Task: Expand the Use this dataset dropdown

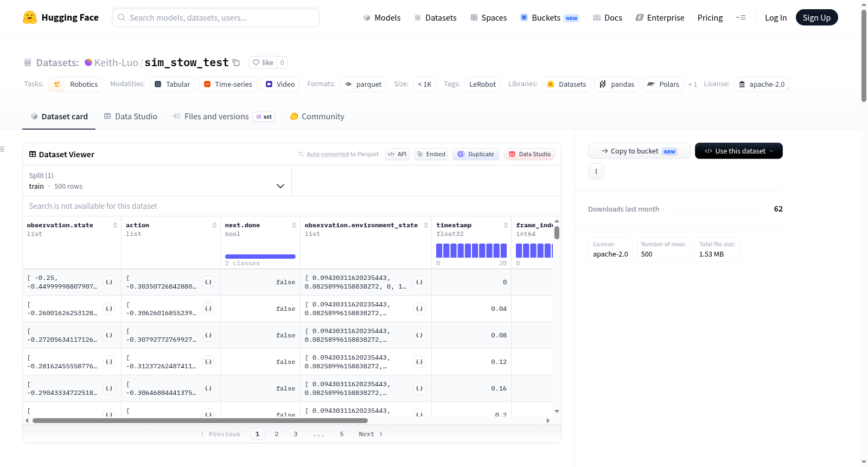Action: coord(739,151)
